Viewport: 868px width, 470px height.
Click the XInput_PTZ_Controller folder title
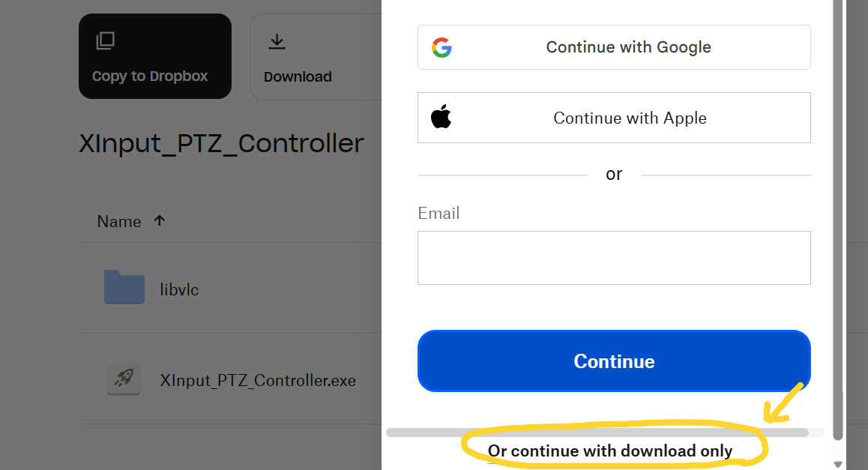pos(220,143)
